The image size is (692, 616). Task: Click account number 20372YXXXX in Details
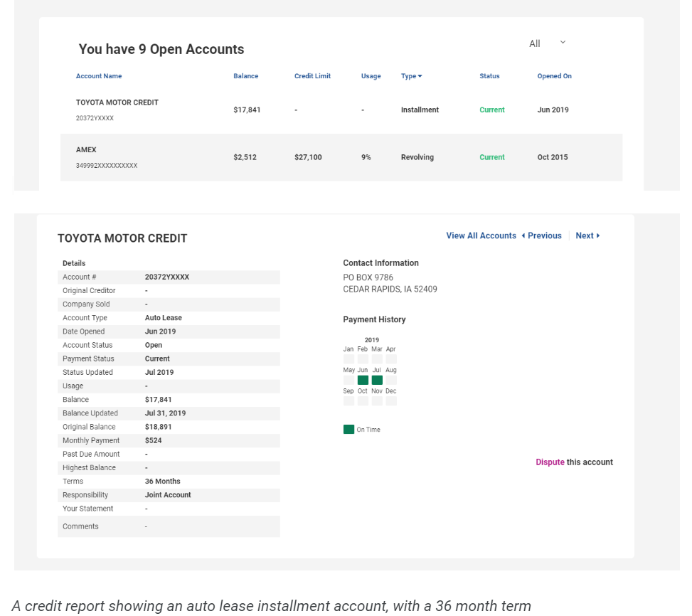coord(167,277)
